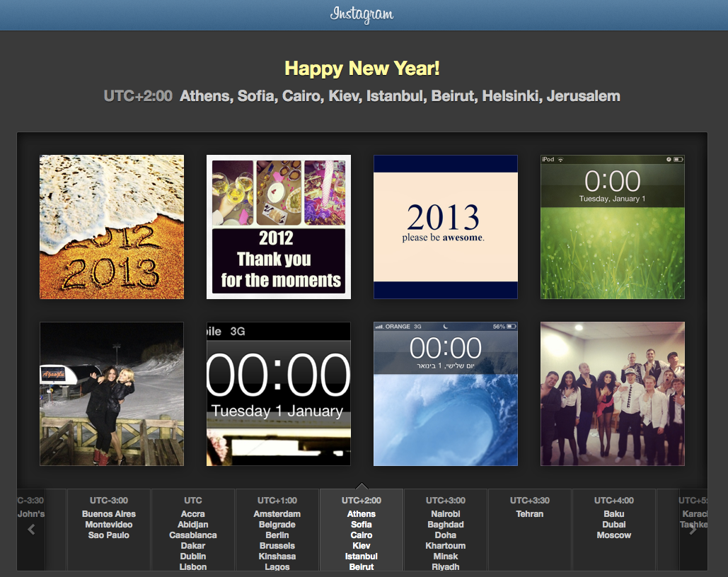
Task: Select the UTC-3:00 Buenos Aires timezone
Action: [109, 525]
